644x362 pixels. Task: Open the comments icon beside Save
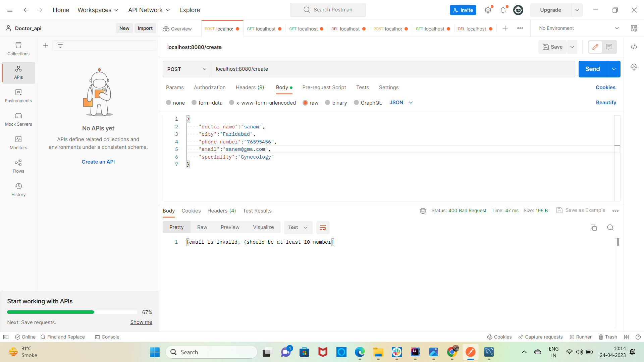pyautogui.click(x=609, y=47)
